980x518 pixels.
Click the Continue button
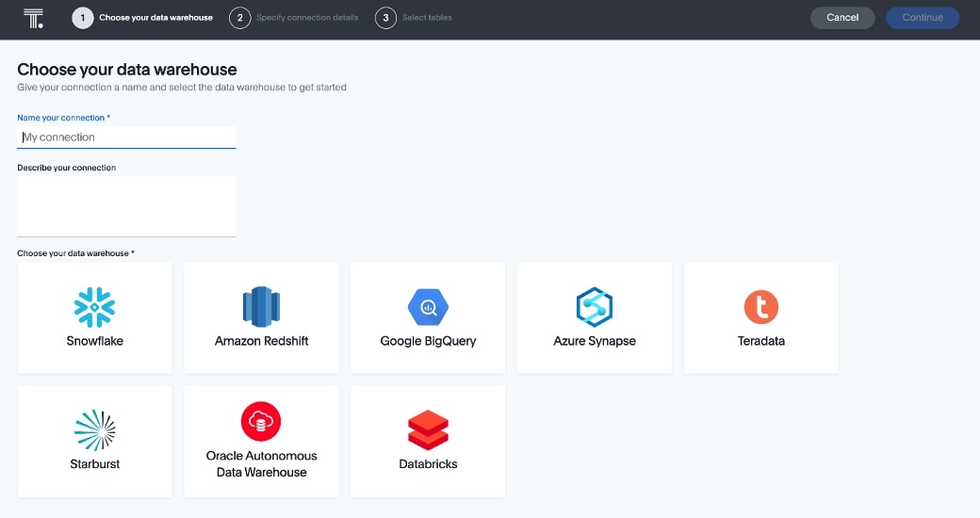(x=923, y=18)
